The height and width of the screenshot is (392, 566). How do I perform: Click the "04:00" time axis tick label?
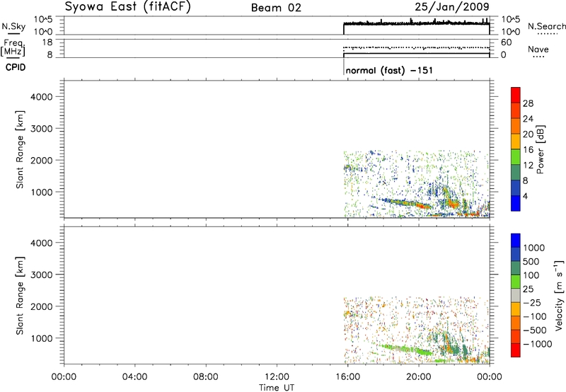click(x=134, y=377)
